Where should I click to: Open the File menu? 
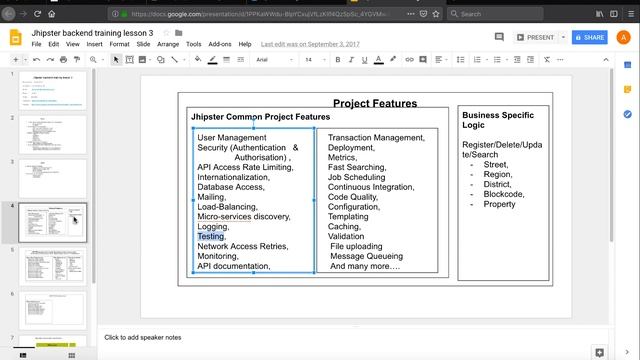coord(36,44)
